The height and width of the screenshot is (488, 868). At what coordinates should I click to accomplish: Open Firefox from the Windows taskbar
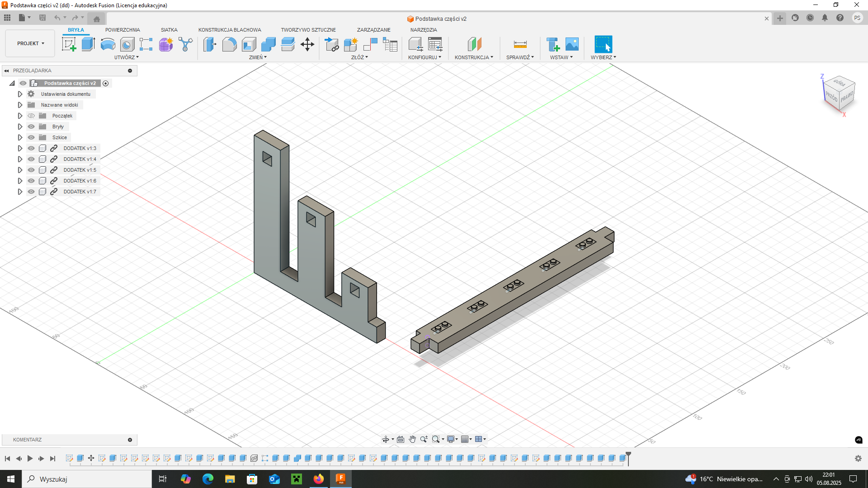tap(319, 479)
